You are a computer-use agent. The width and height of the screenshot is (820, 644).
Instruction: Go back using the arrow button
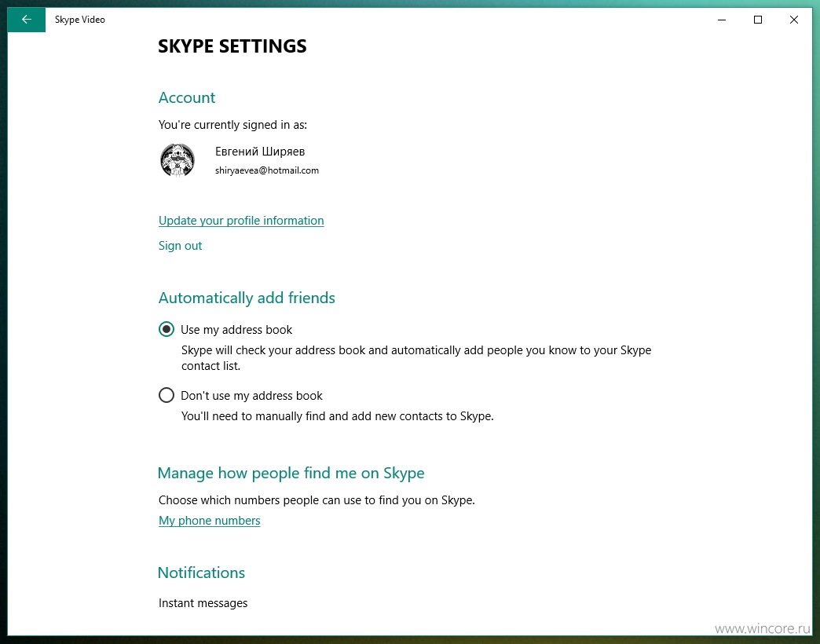pos(26,20)
